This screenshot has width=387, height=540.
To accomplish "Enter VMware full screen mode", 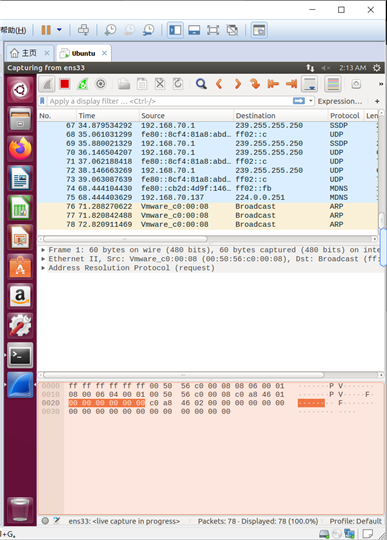I will pyautogui.click(x=213, y=30).
